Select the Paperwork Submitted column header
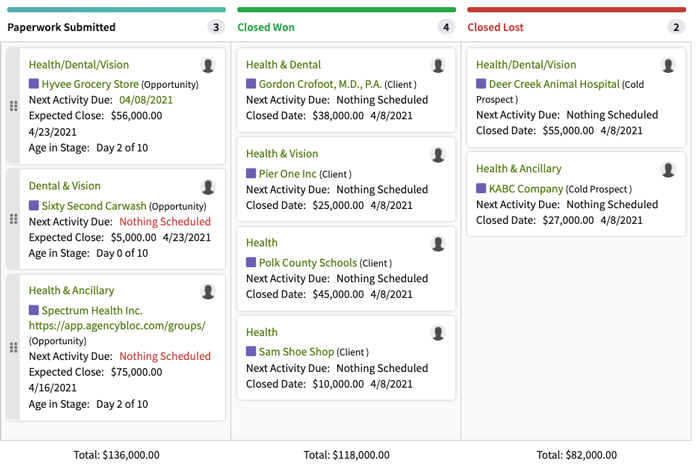This screenshot has height=468, width=700. (61, 27)
